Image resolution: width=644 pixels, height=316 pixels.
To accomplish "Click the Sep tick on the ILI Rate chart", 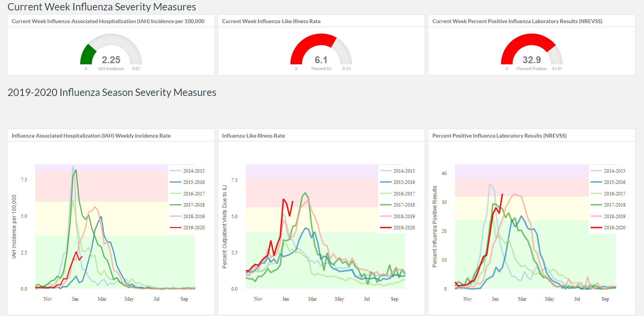I will tap(394, 299).
